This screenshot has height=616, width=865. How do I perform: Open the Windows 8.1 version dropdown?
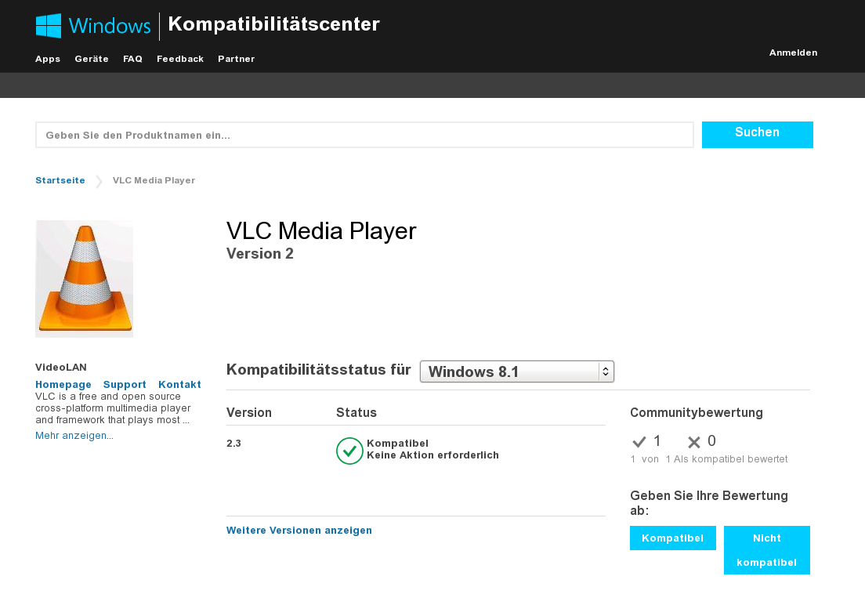(x=517, y=371)
